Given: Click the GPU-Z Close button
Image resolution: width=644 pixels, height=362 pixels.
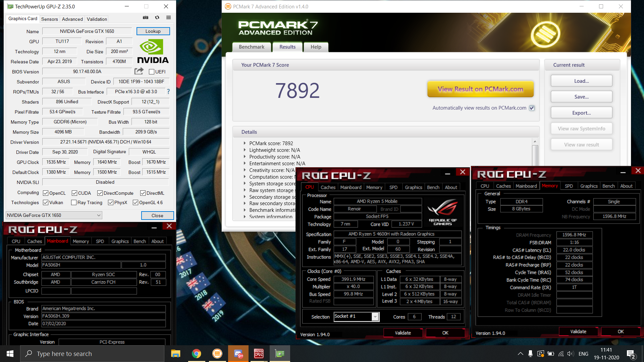Looking at the screenshot, I should click(157, 215).
